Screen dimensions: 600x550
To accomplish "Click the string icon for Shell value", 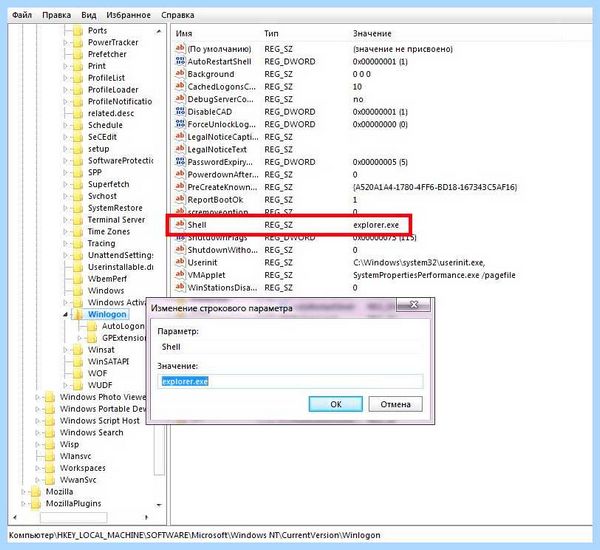I will [x=180, y=224].
